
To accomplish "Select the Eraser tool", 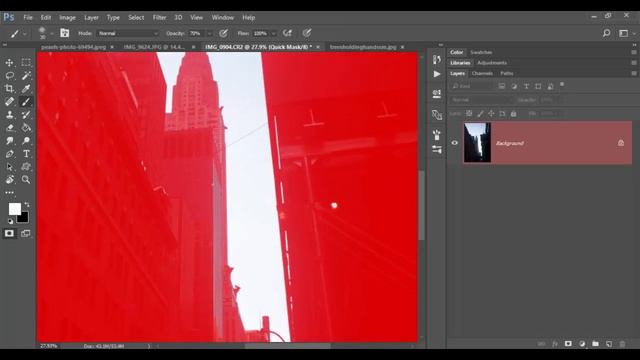I will 9,128.
